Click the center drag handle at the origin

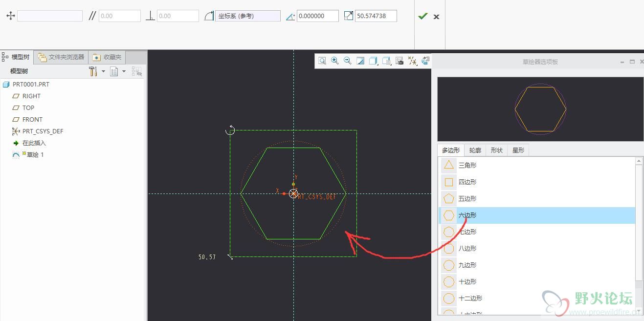tap(293, 193)
